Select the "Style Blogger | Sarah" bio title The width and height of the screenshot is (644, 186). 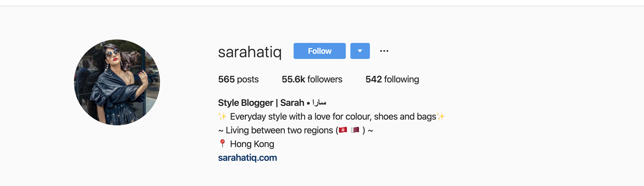click(261, 103)
